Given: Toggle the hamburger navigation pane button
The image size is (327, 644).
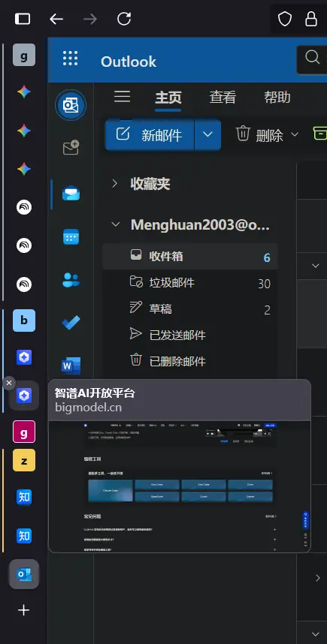Looking at the screenshot, I should click(x=123, y=97).
